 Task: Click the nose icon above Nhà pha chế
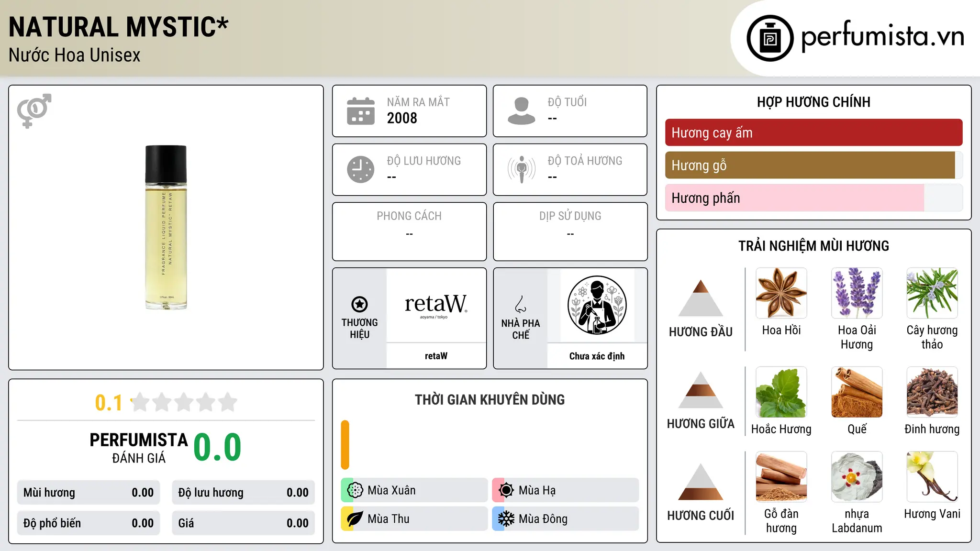[521, 304]
